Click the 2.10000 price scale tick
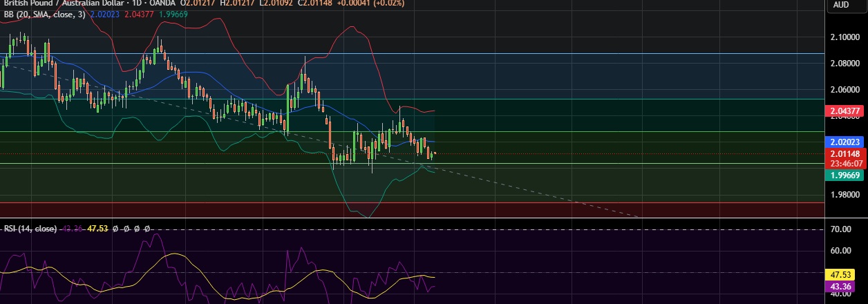 coord(845,37)
